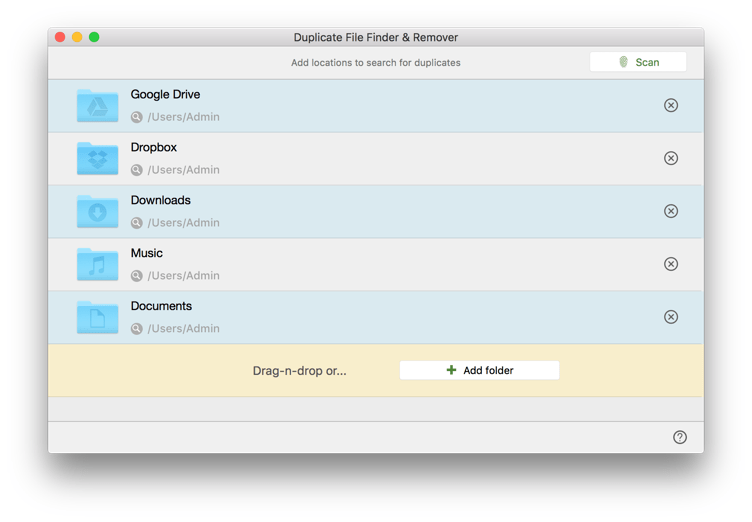Remove Music from the locations list
752x522 pixels.
pyautogui.click(x=670, y=264)
